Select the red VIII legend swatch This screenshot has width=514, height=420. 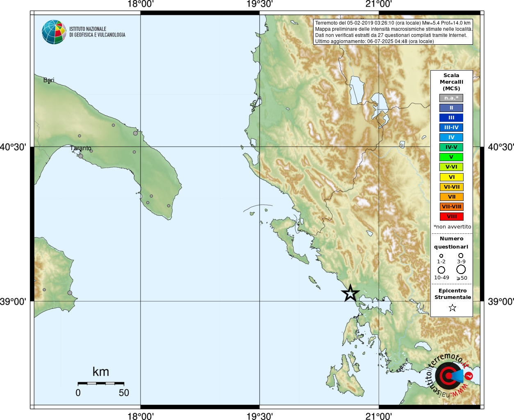(x=451, y=217)
